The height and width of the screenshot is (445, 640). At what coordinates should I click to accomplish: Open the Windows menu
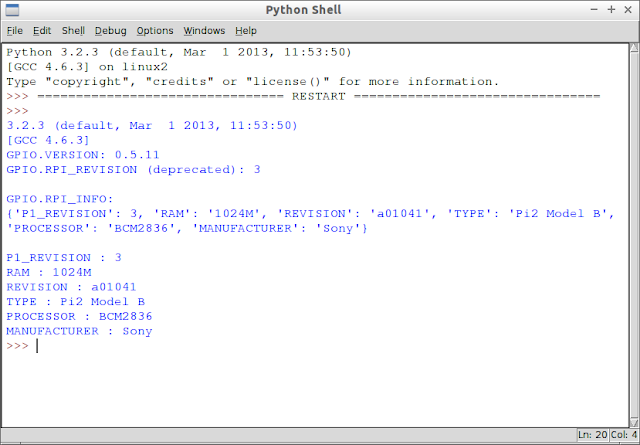pyautogui.click(x=204, y=31)
